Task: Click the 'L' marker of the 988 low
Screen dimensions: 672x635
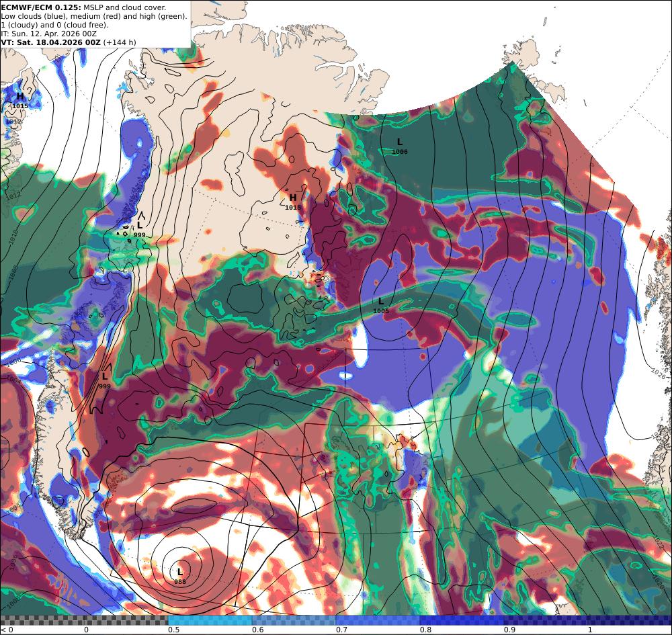Action: (x=180, y=572)
